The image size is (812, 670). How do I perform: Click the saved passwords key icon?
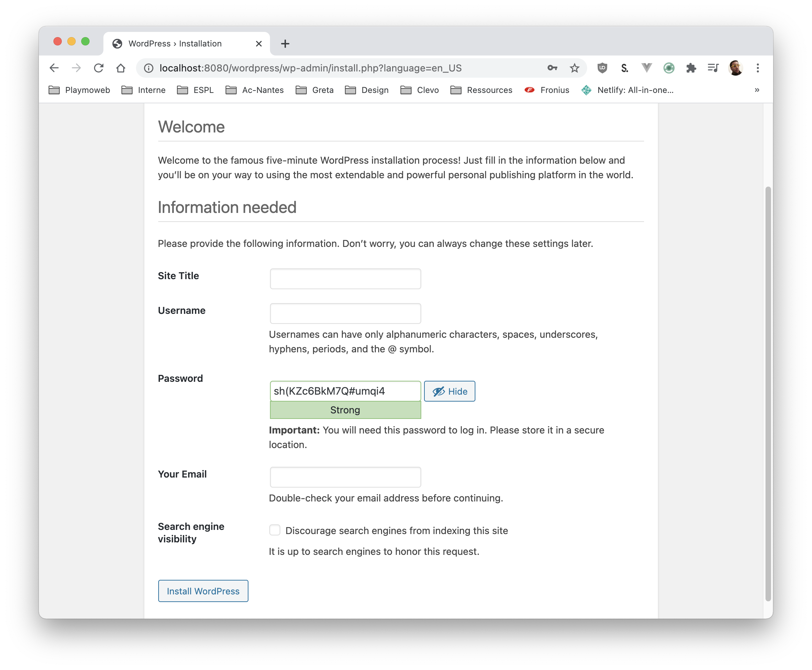552,68
